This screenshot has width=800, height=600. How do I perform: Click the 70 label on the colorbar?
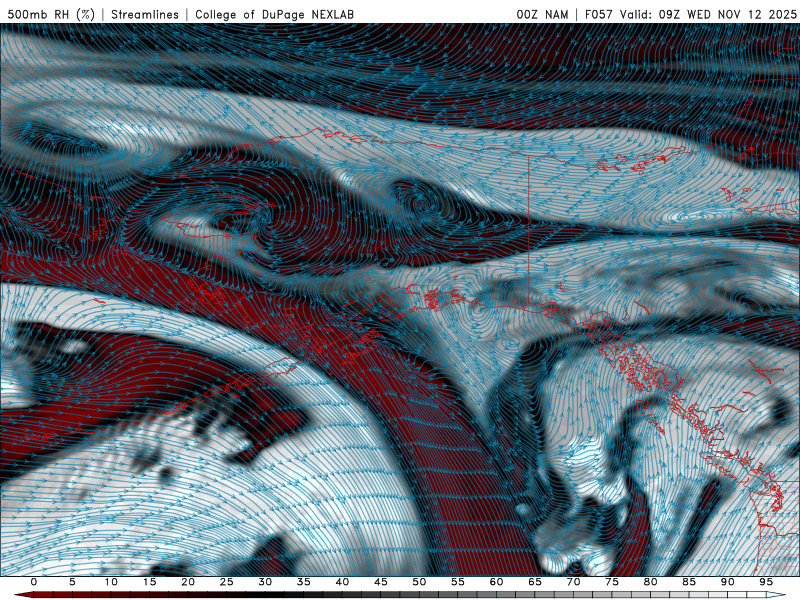(574, 582)
